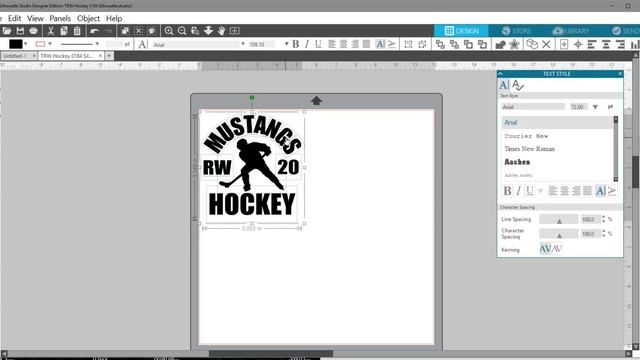Viewport: 640px width, 360px height.
Task: Expand the top toolbar font size dropdown
Action: [287, 44]
